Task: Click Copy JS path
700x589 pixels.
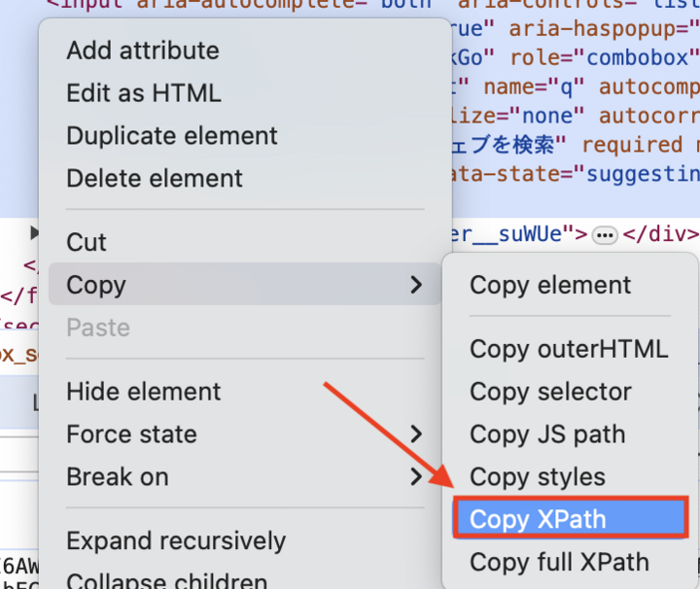Action: point(546,434)
